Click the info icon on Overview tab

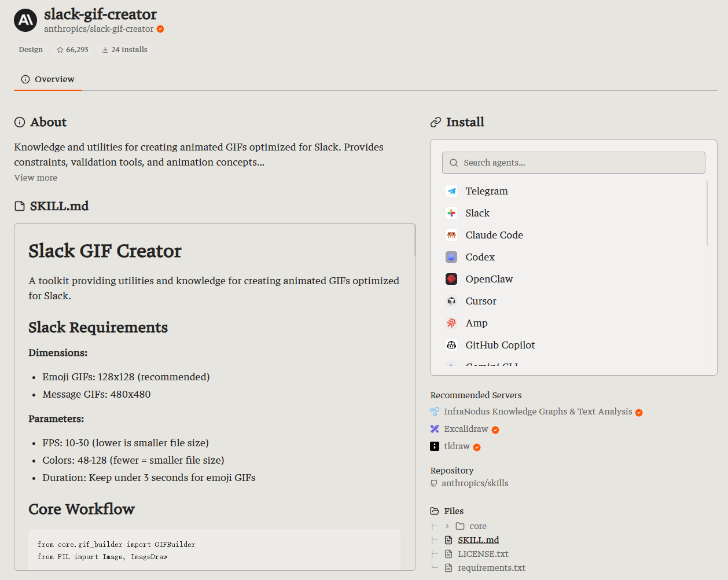(x=25, y=79)
